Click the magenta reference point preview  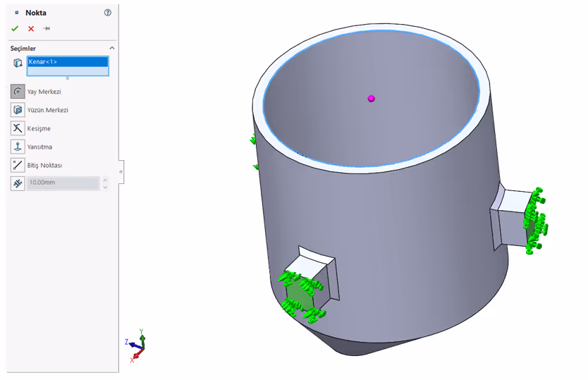372,99
